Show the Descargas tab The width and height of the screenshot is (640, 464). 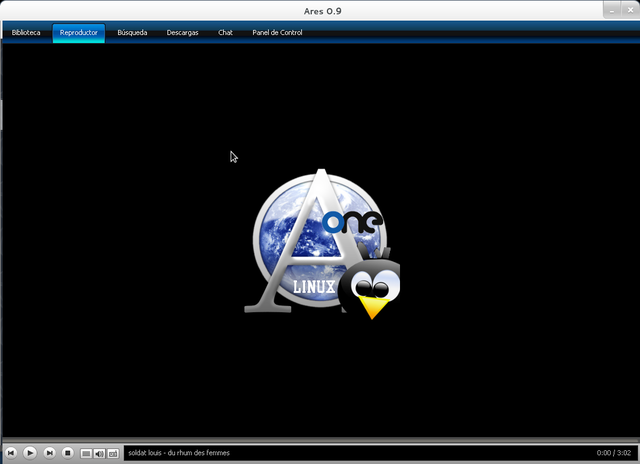point(182,33)
